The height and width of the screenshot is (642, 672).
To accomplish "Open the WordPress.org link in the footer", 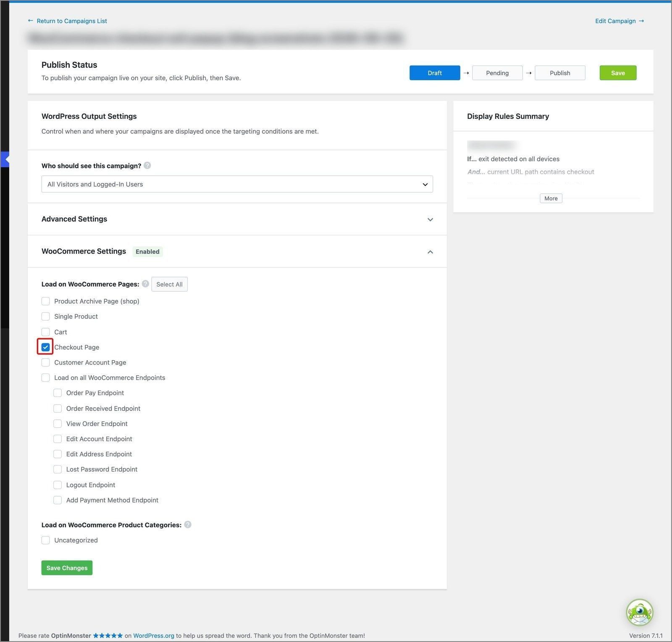I will 154,635.
